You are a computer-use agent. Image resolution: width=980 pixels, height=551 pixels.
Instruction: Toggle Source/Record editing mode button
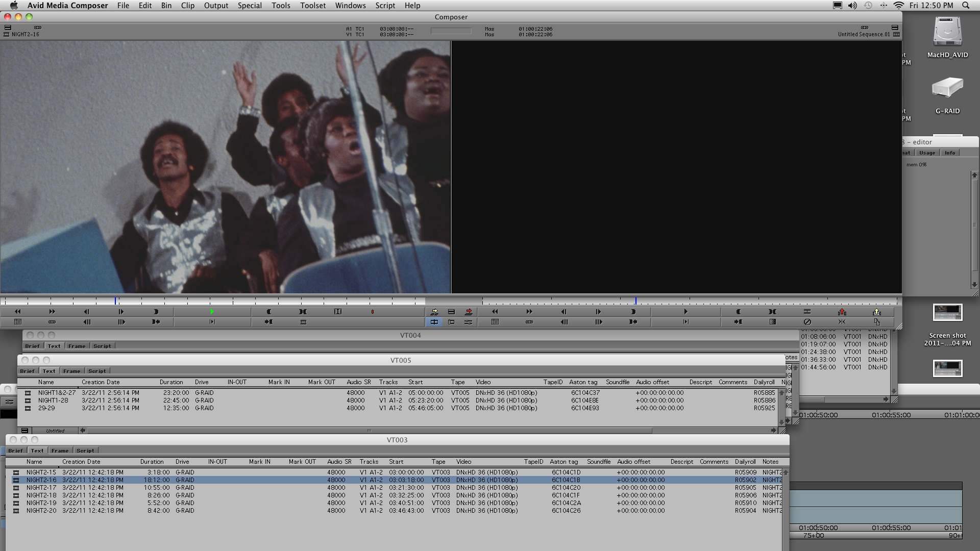pos(434,322)
